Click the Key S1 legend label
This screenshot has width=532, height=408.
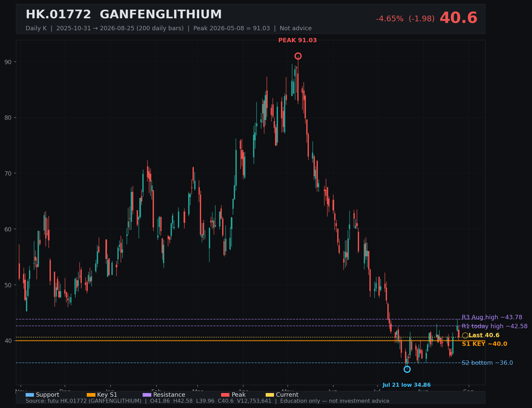(107, 395)
